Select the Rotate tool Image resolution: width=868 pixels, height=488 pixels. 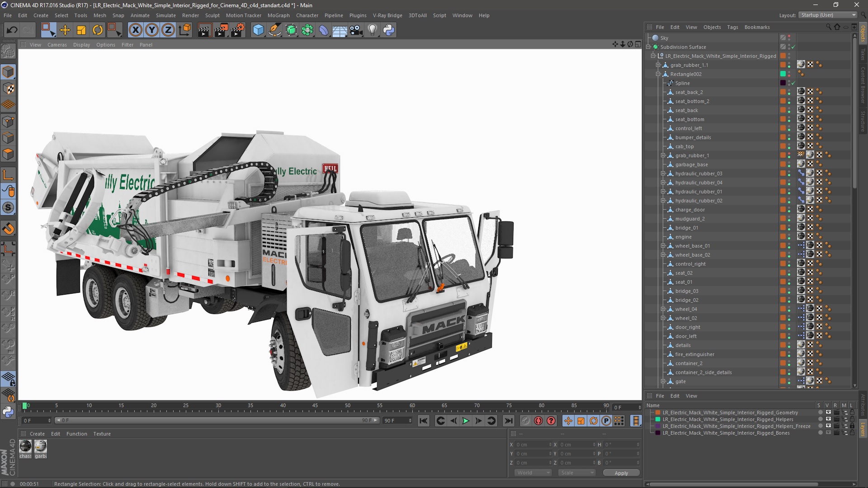98,30
